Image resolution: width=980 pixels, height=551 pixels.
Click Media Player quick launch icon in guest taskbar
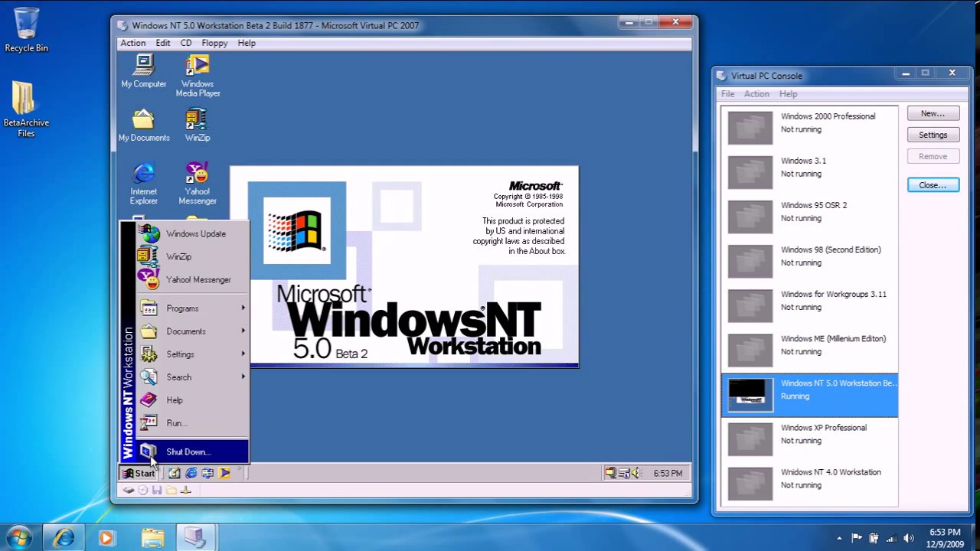(x=225, y=473)
